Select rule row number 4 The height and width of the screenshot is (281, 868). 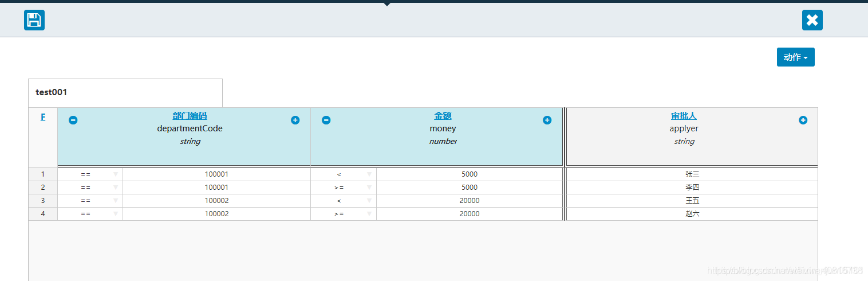(x=43, y=214)
